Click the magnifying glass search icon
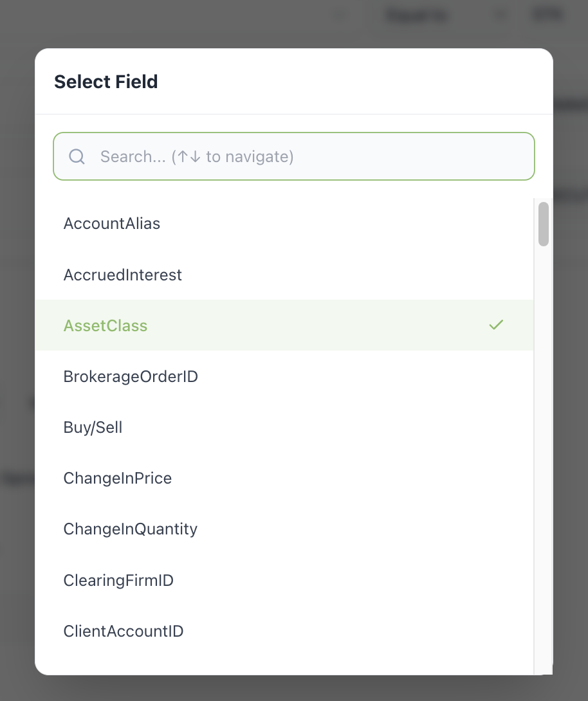 point(77,156)
